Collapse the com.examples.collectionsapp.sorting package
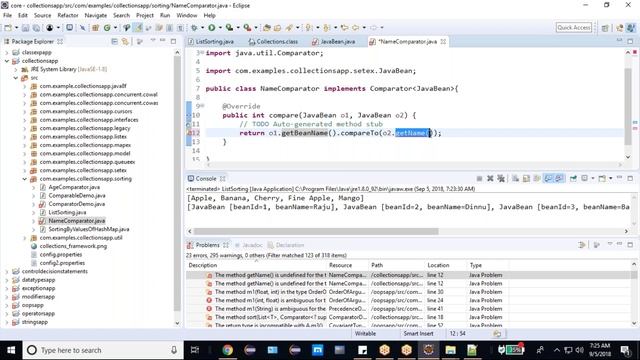The height and width of the screenshot is (360, 640). coord(24,179)
